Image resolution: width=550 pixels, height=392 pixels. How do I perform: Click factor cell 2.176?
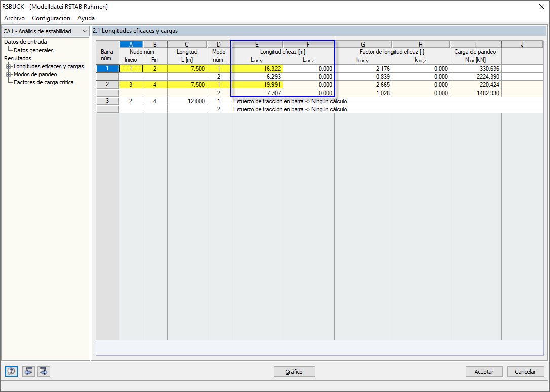tap(364, 69)
